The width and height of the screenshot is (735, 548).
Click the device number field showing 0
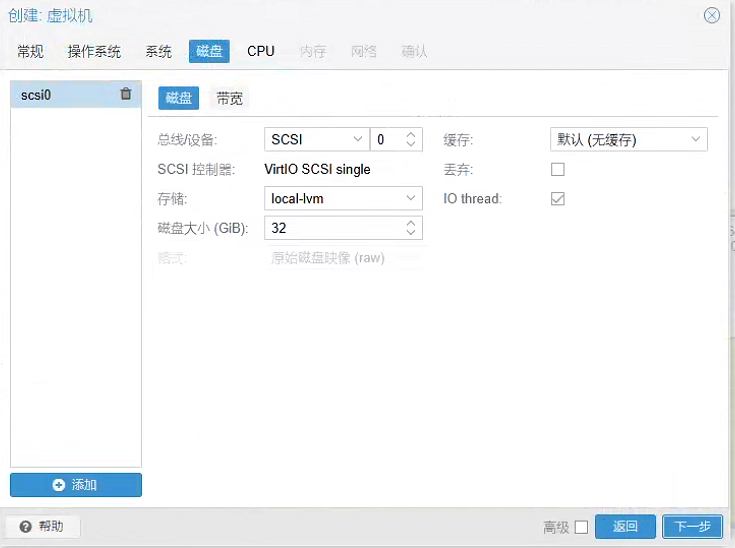[396, 139]
